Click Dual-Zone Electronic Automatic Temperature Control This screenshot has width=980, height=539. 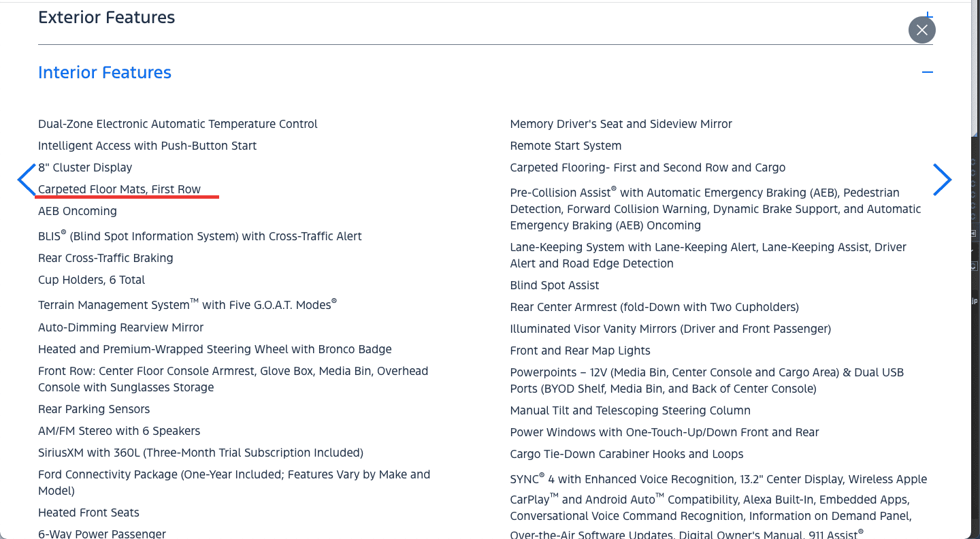178,124
